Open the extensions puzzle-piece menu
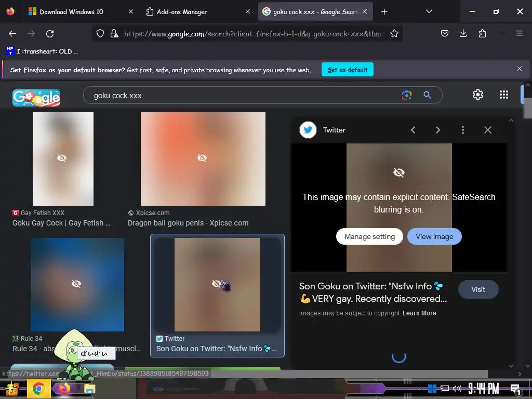 [x=482, y=33]
